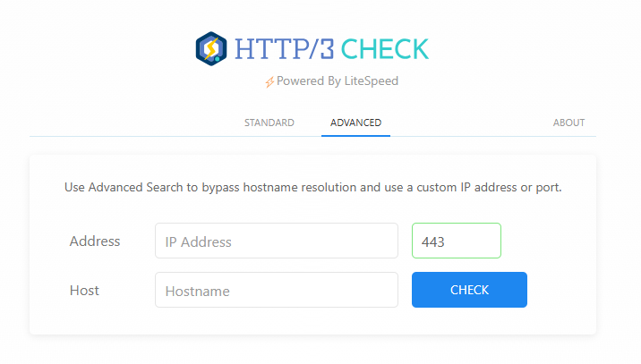Switch to the STANDARD tab
The height and width of the screenshot is (364, 641).
269,123
